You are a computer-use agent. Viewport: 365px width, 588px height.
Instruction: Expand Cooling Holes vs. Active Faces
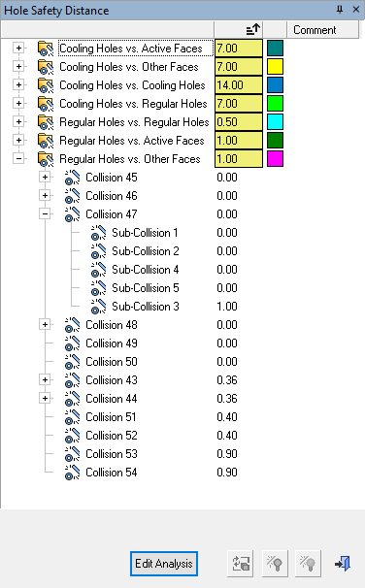pyautogui.click(x=18, y=48)
